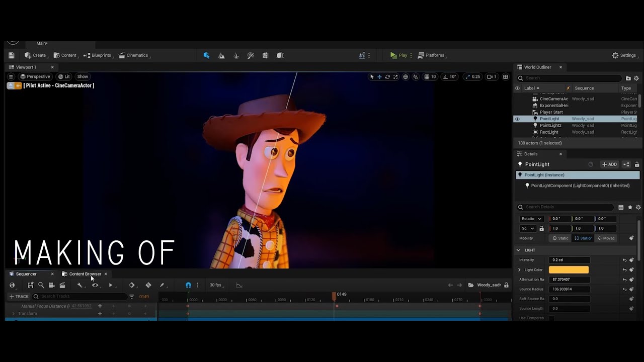Toggle Sequencer key snapping magnet

[188, 285]
